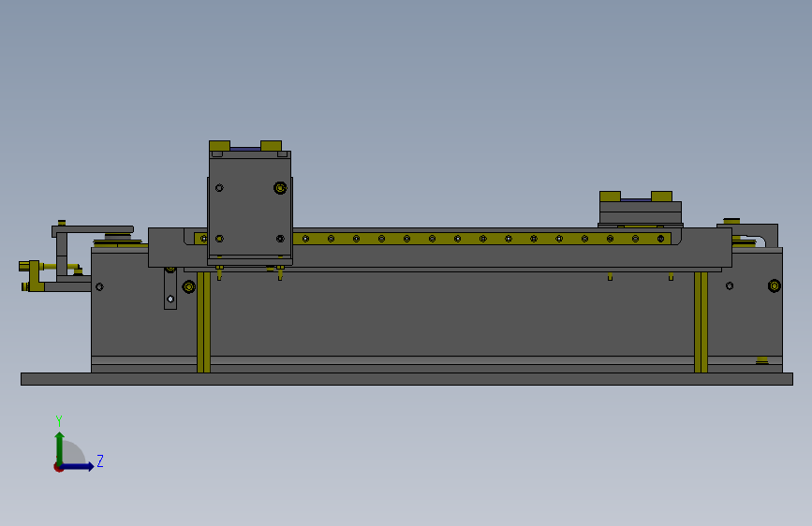Select the Y axis label

[x=59, y=421]
